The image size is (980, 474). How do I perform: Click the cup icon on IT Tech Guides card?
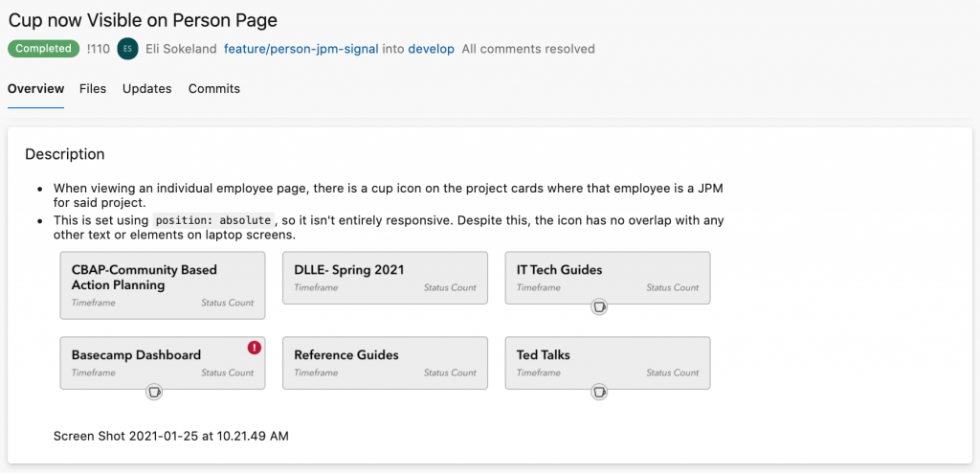(599, 306)
